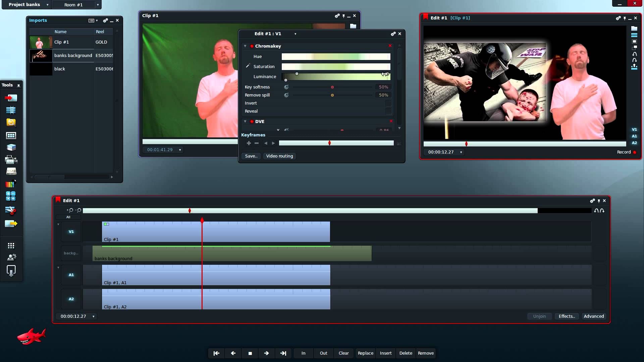Image resolution: width=644 pixels, height=362 pixels.
Task: Select the V1 track label in timeline
Action: click(x=71, y=232)
